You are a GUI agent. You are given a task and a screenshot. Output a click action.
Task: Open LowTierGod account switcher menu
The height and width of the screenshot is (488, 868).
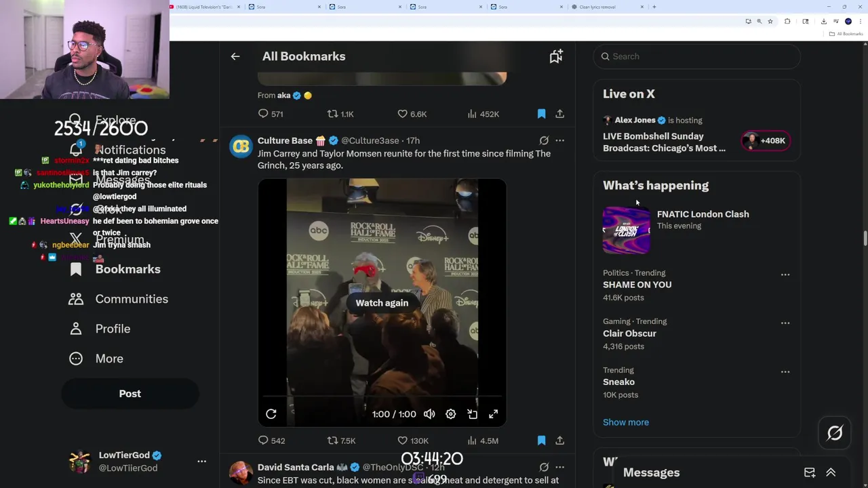pyautogui.click(x=201, y=461)
